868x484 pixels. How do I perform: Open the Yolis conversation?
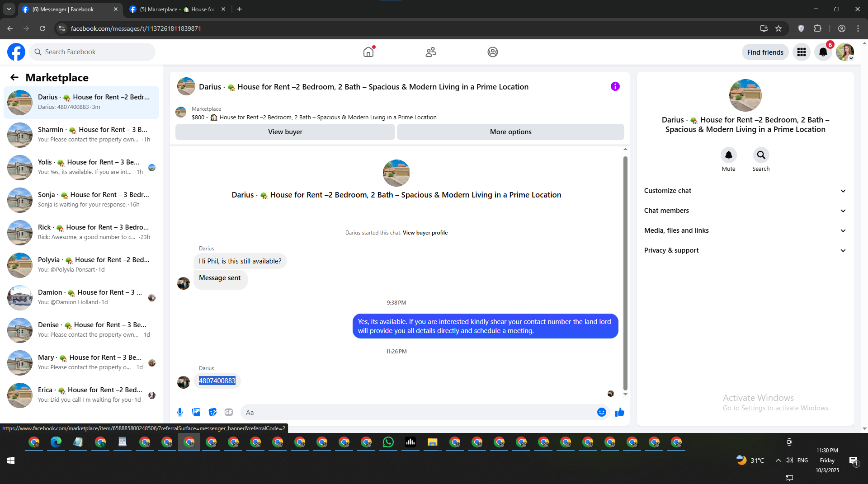click(x=81, y=168)
